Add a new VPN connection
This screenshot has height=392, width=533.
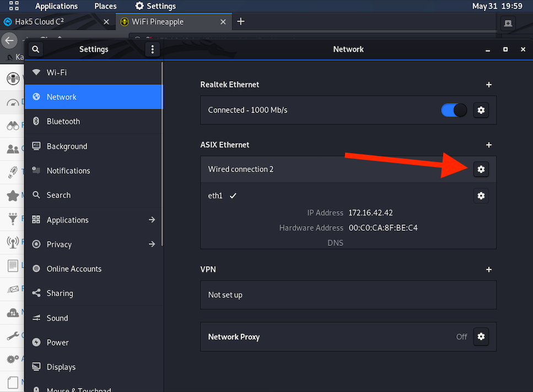489,270
